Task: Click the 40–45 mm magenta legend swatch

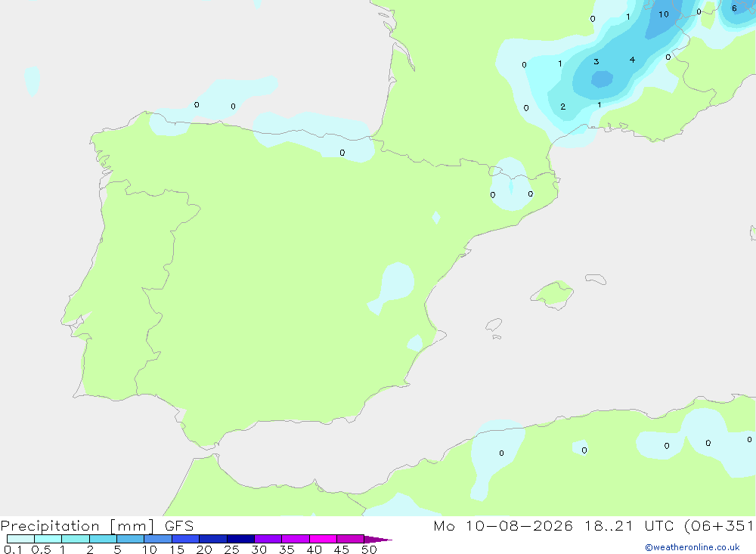Action: click(x=323, y=539)
